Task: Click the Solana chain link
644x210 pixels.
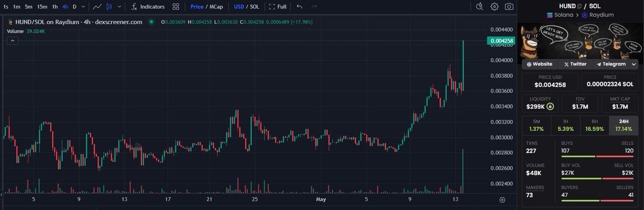Action: [560, 16]
